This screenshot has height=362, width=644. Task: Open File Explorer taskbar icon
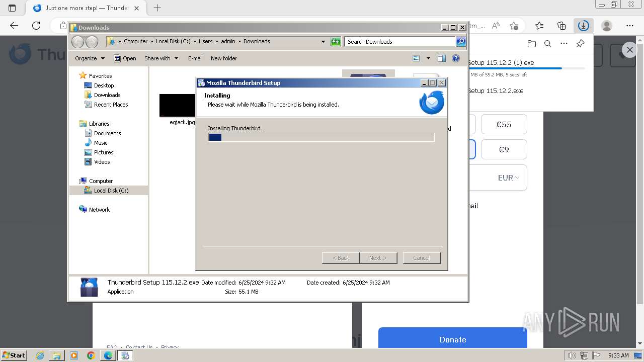click(57, 355)
